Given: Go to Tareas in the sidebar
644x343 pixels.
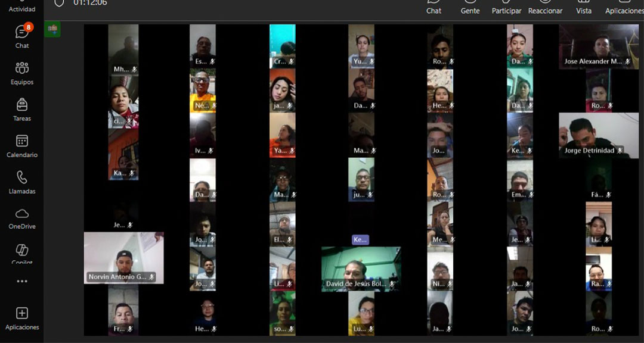Looking at the screenshot, I should [22, 110].
